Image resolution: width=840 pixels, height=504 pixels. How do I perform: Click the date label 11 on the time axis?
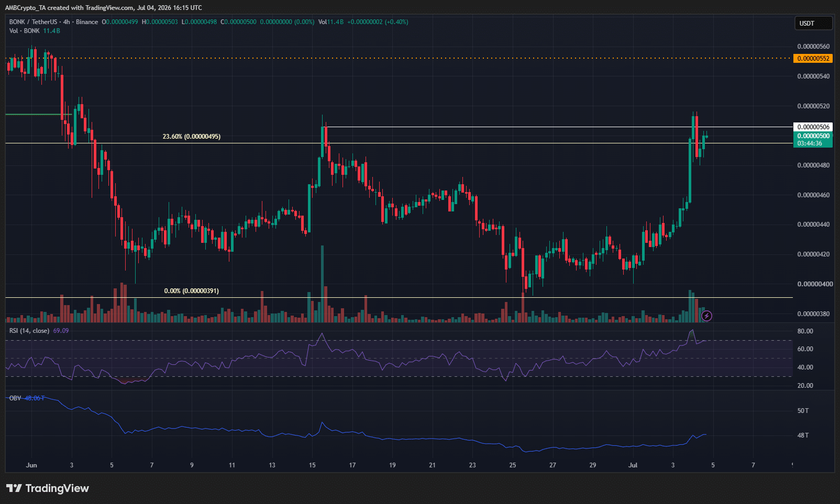pyautogui.click(x=232, y=465)
